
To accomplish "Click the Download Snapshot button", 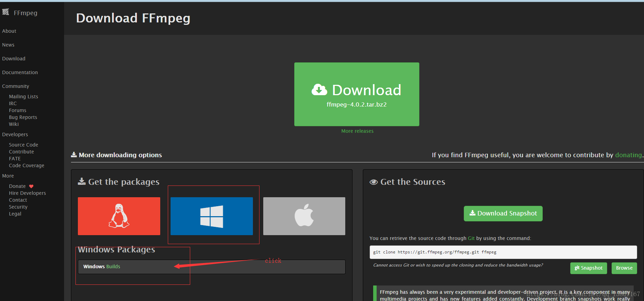I will pos(503,213).
